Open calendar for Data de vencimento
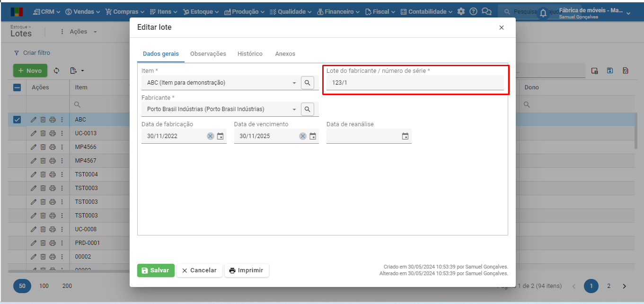 [x=313, y=136]
